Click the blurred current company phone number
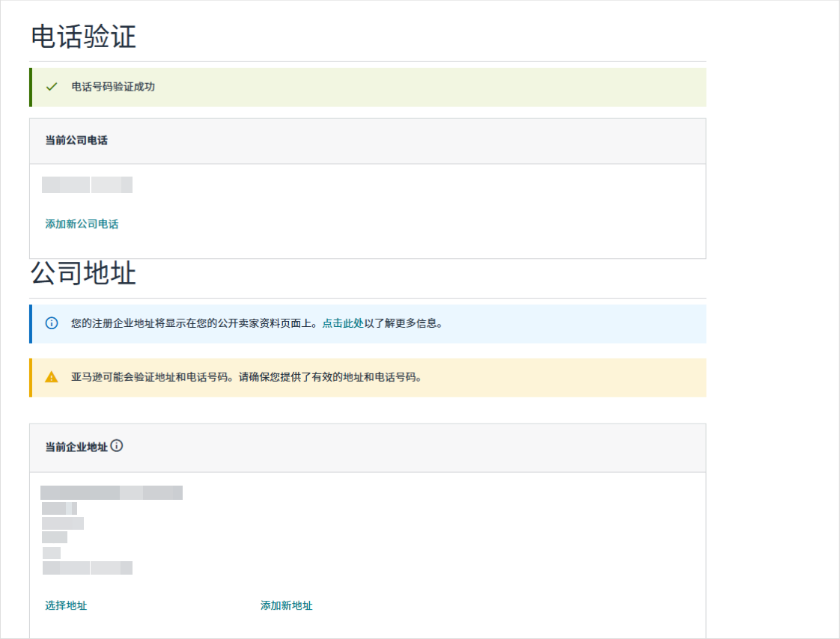Screen dimensions: 840x639 point(87,185)
